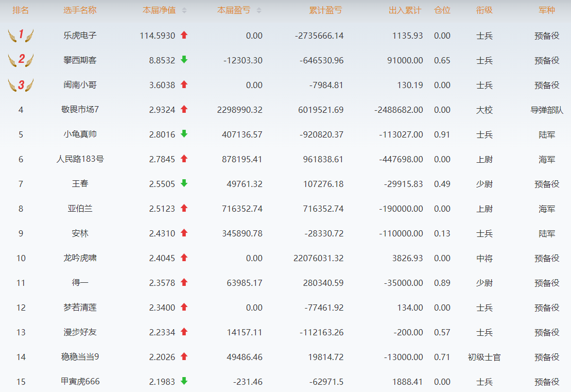Click red up arrow beside 3.6038

pyautogui.click(x=184, y=84)
